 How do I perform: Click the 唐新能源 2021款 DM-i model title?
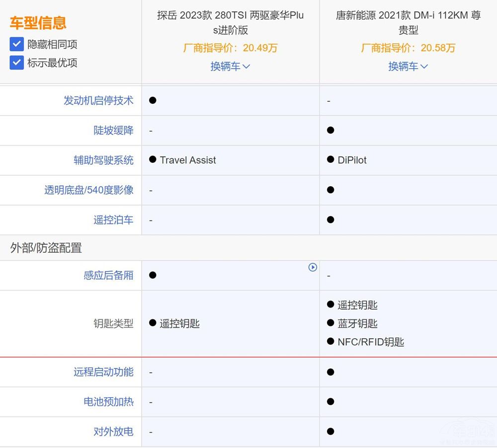point(408,22)
